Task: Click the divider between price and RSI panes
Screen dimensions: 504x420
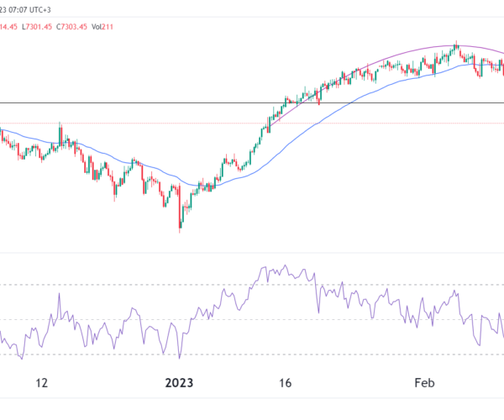Action: coord(252,253)
